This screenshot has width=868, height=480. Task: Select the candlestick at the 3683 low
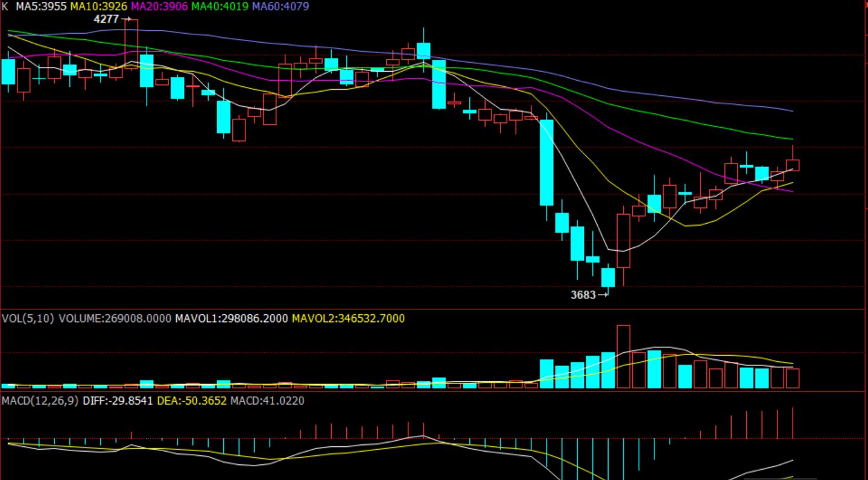[x=608, y=279]
